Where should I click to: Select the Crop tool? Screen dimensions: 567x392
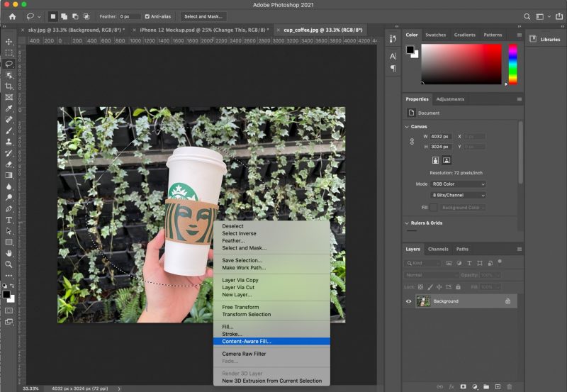click(x=9, y=86)
